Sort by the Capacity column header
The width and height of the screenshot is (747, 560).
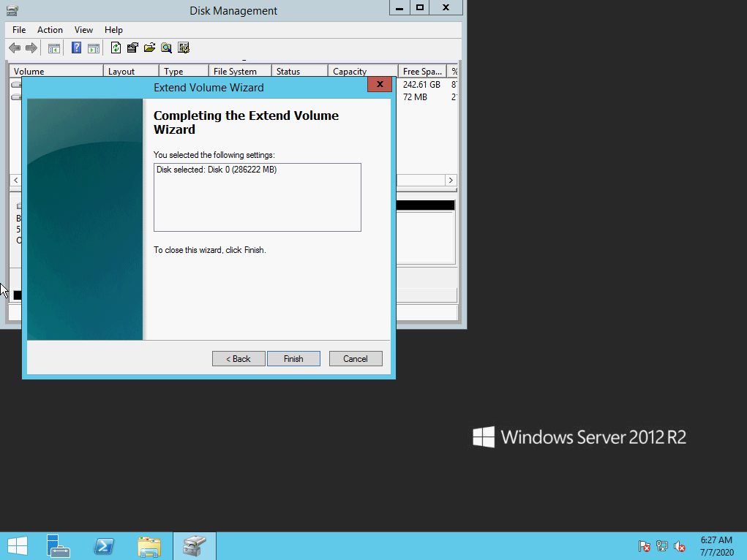(363, 71)
